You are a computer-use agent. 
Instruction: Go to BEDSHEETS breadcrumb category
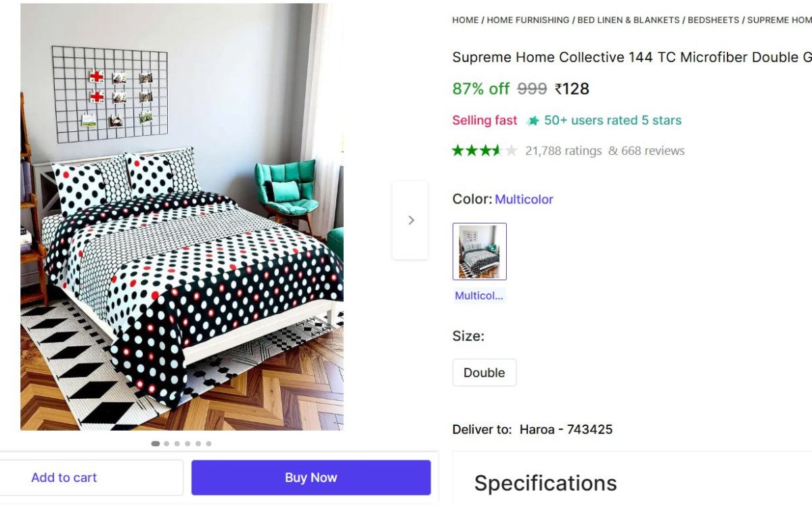(x=713, y=20)
